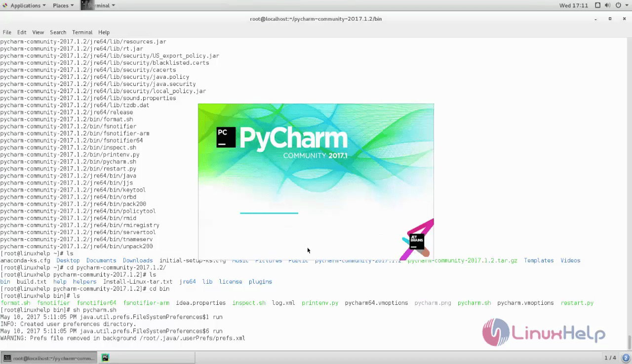This screenshot has height=364, width=632.
Task: Maximize the terminal window
Action: 610,19
